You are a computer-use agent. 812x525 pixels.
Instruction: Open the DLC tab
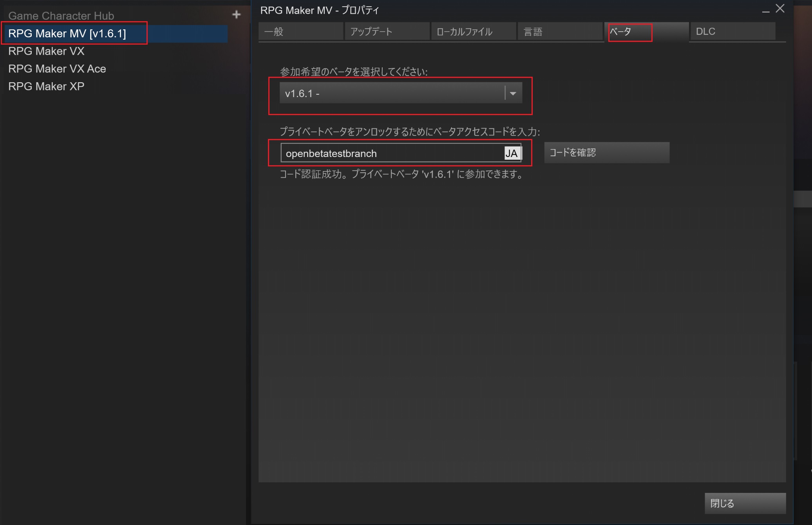pyautogui.click(x=733, y=31)
